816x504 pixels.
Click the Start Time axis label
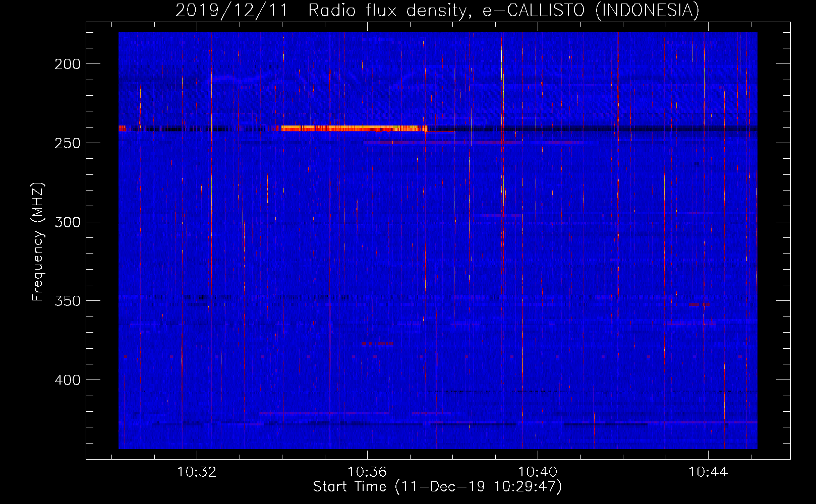coord(437,487)
